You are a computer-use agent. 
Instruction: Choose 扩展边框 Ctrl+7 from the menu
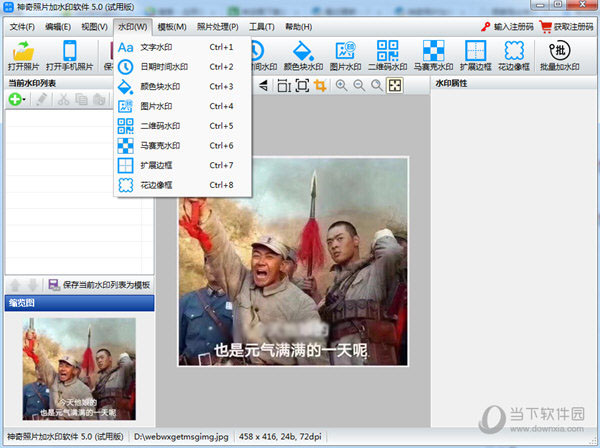pyautogui.click(x=183, y=165)
